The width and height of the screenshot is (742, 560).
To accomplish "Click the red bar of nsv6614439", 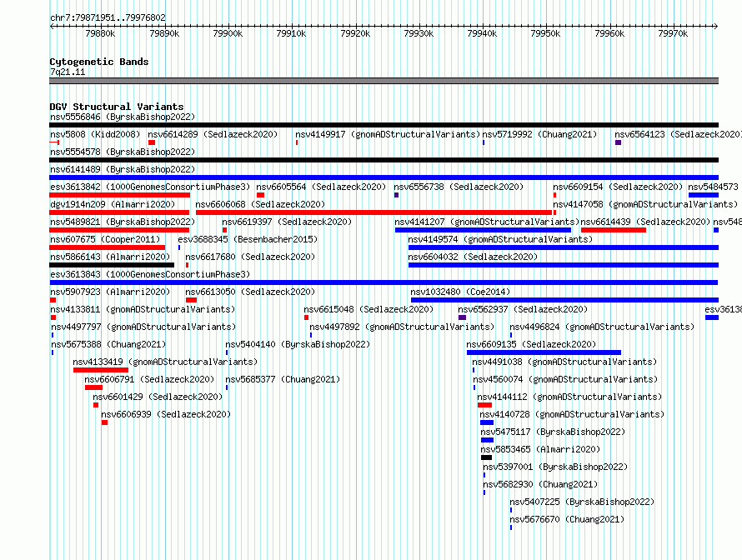I will point(614,230).
